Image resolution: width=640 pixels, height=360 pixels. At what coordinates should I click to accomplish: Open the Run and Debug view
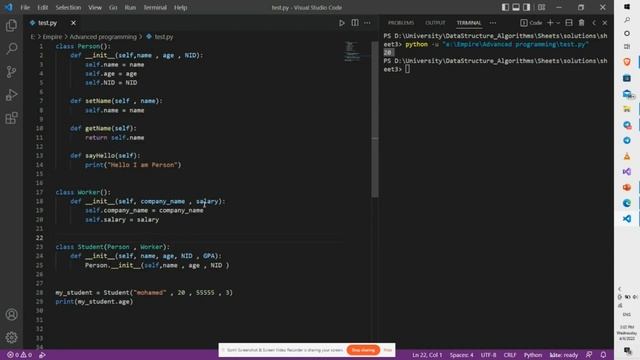(11, 95)
